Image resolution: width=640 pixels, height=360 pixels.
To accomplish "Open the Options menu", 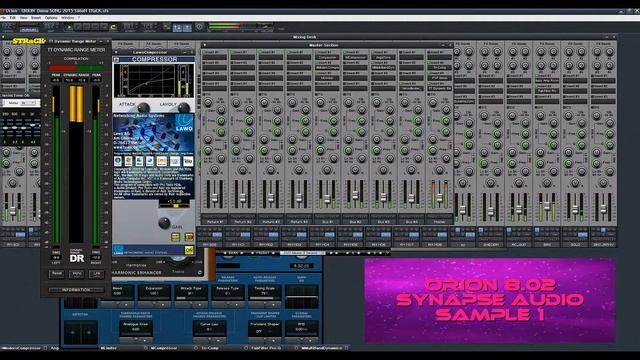I will (51, 18).
